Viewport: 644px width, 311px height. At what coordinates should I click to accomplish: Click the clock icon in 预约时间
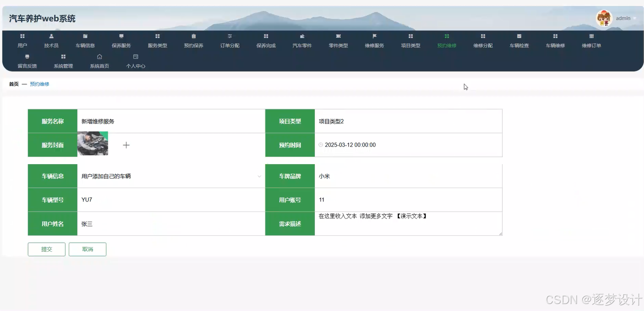click(x=321, y=145)
